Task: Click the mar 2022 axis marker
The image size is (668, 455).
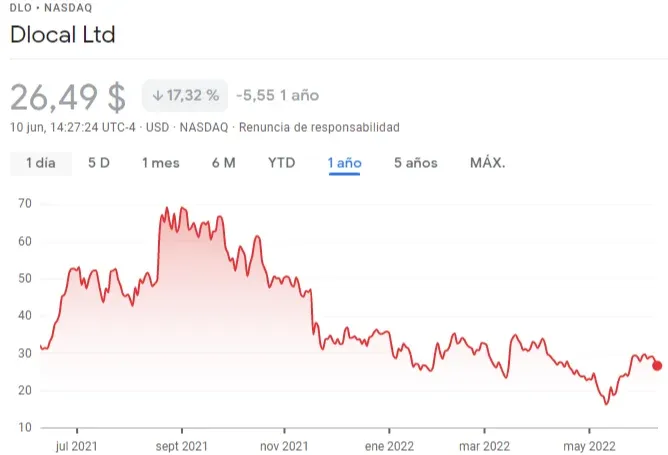Action: pyautogui.click(x=484, y=445)
